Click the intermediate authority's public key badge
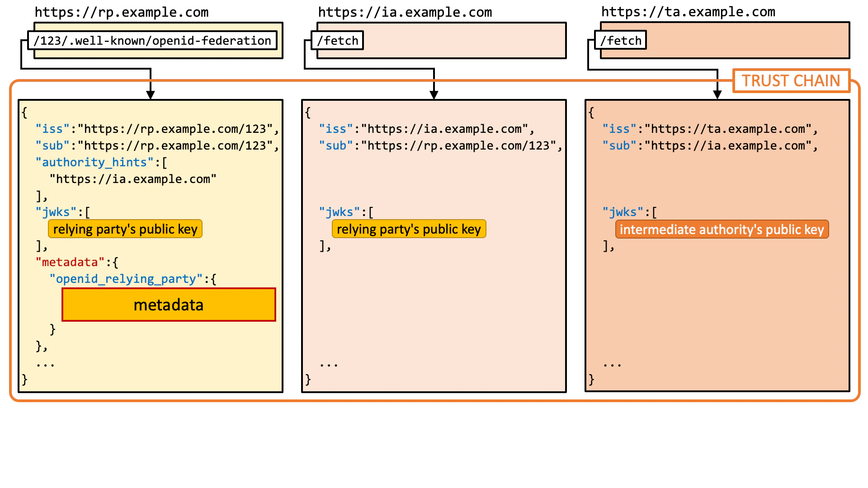 point(722,230)
